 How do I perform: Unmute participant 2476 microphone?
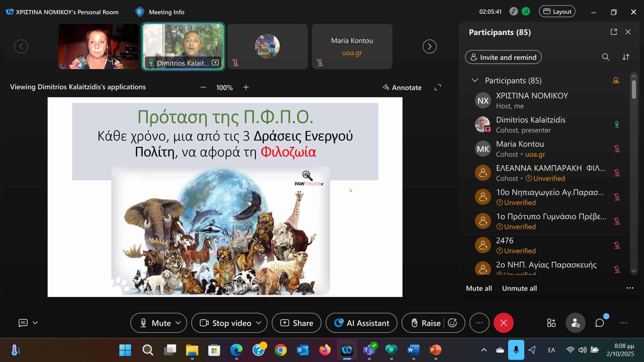click(616, 245)
